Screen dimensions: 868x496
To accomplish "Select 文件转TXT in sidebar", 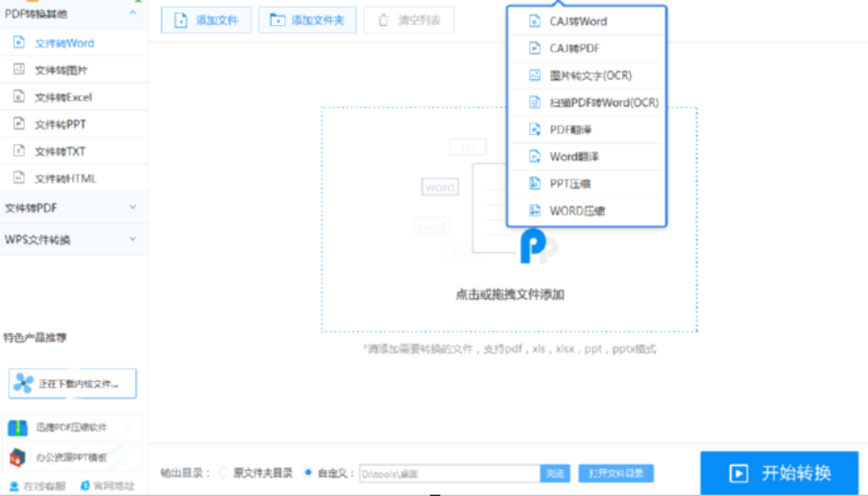I will [x=74, y=152].
